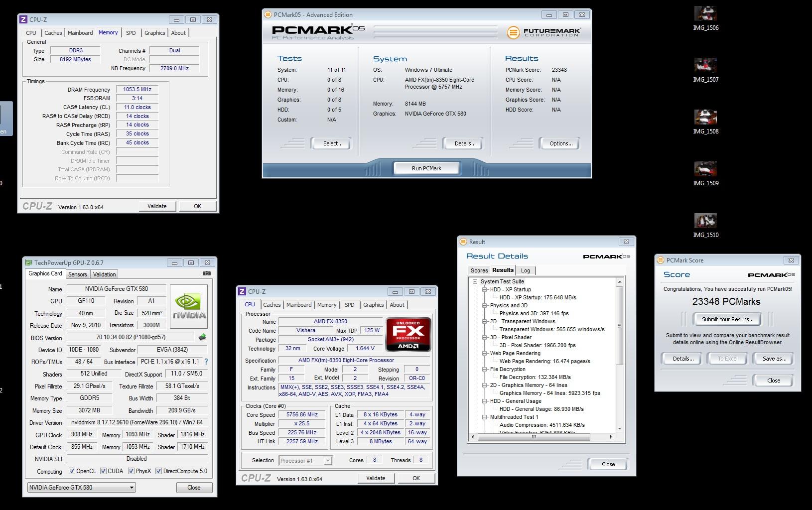The height and width of the screenshot is (510, 812).
Task: Switch to Scores tab in Result Details
Action: point(479,270)
